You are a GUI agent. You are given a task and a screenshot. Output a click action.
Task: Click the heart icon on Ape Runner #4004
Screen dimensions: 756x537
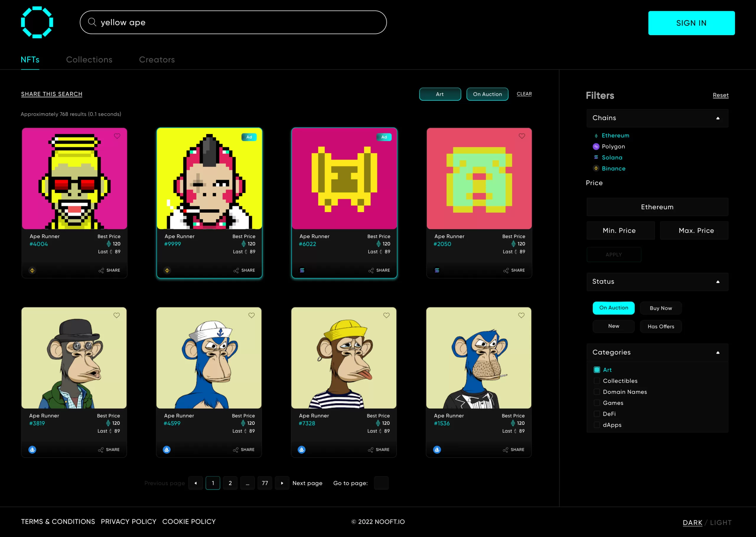tap(117, 136)
